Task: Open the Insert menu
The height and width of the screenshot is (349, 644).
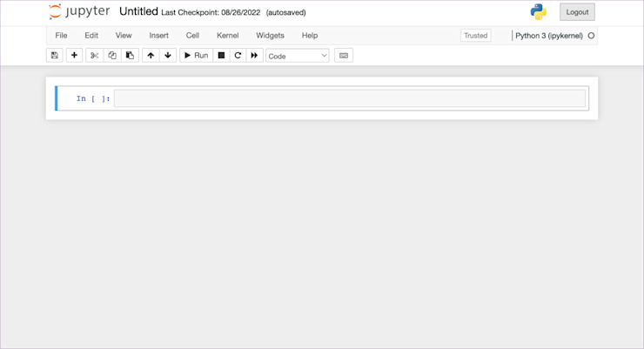Action: pos(159,36)
